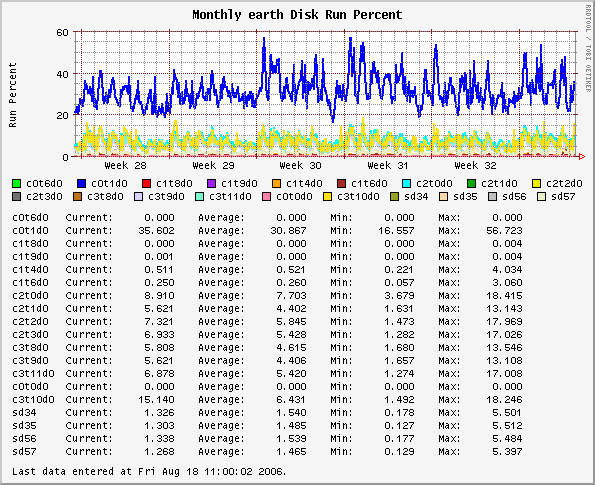This screenshot has width=595, height=485.
Task: Click the cyan c2t0d0 legend swatch
Action: tap(406, 184)
